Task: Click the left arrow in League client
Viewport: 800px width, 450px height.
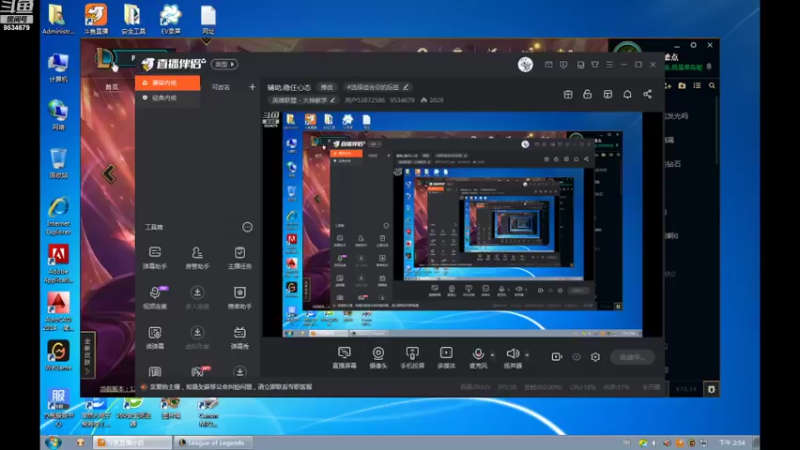Action: [109, 174]
